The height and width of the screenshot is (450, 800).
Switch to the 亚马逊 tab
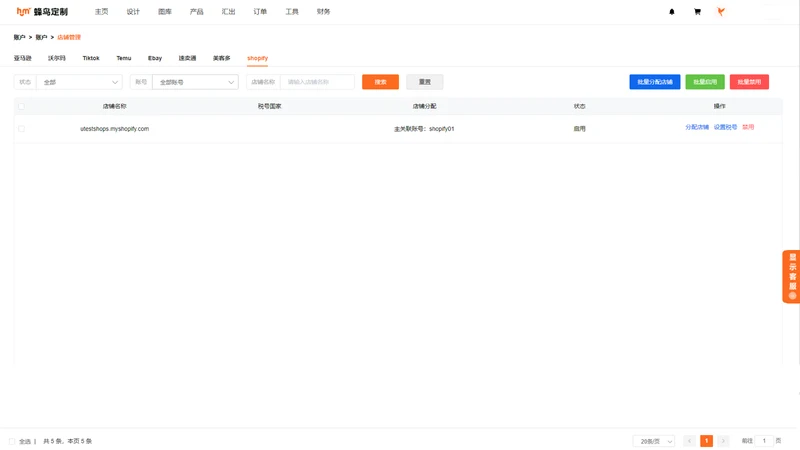pyautogui.click(x=22, y=58)
